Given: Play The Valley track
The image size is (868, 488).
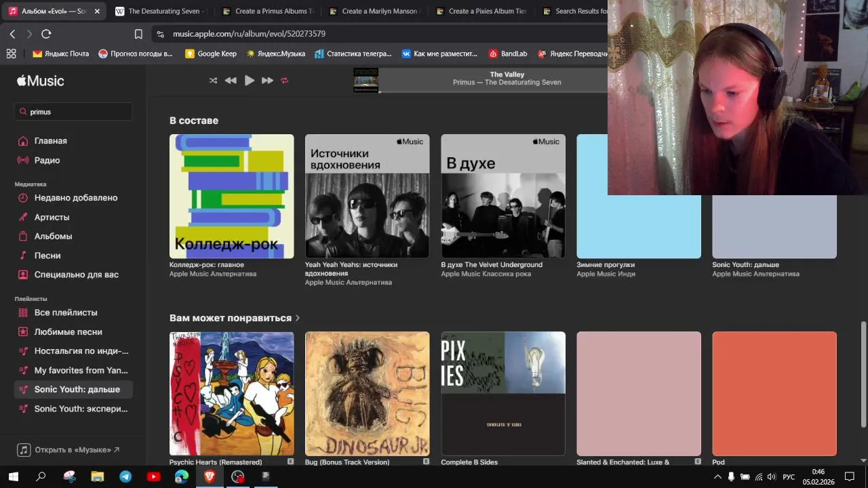Looking at the screenshot, I should [249, 80].
